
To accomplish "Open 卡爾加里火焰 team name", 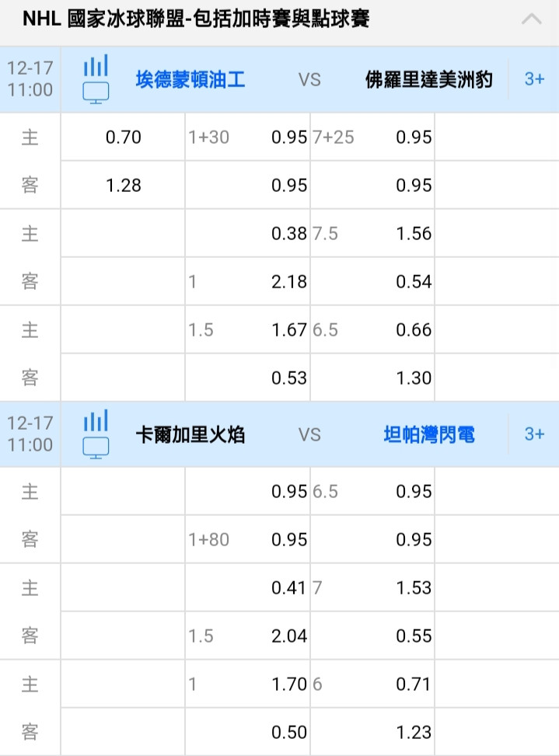I will [190, 434].
